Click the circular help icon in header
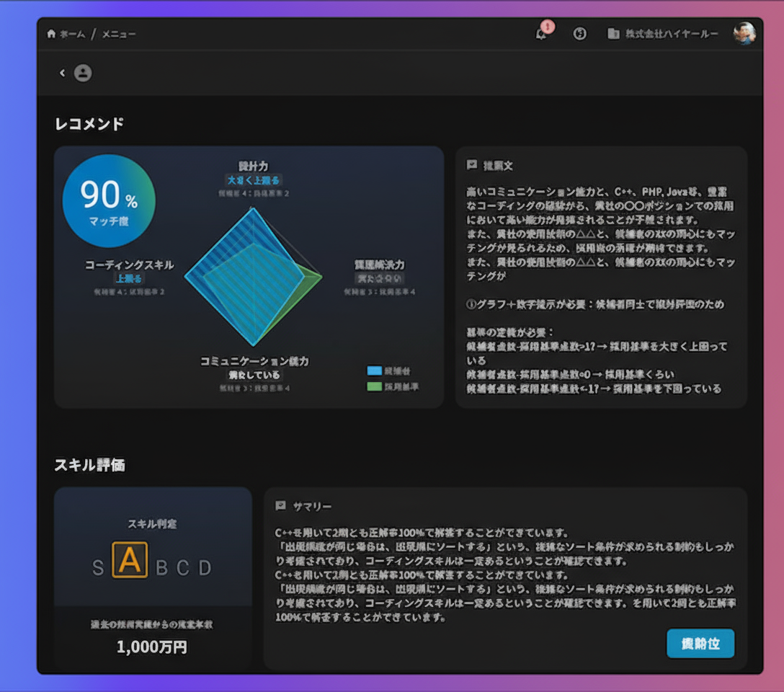The width and height of the screenshot is (784, 692). [x=579, y=34]
